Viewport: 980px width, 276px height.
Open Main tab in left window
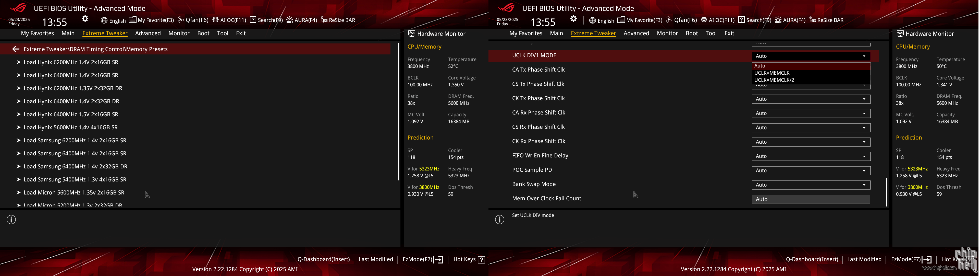tap(68, 33)
